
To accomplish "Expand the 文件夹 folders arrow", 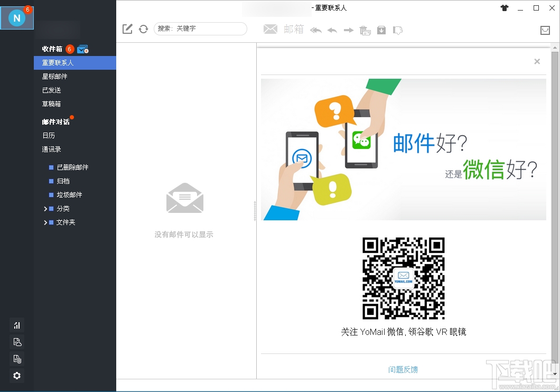I will (45, 222).
